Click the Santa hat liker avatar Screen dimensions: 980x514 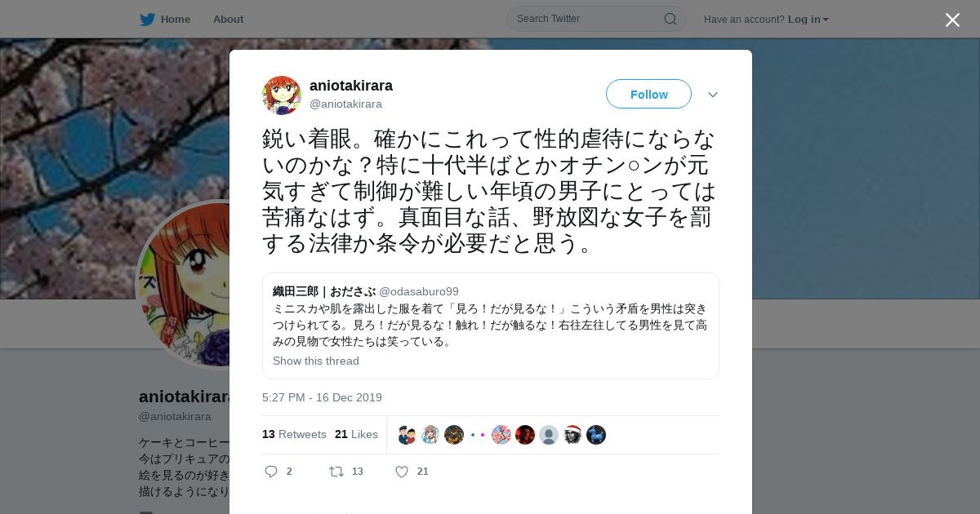point(572,435)
